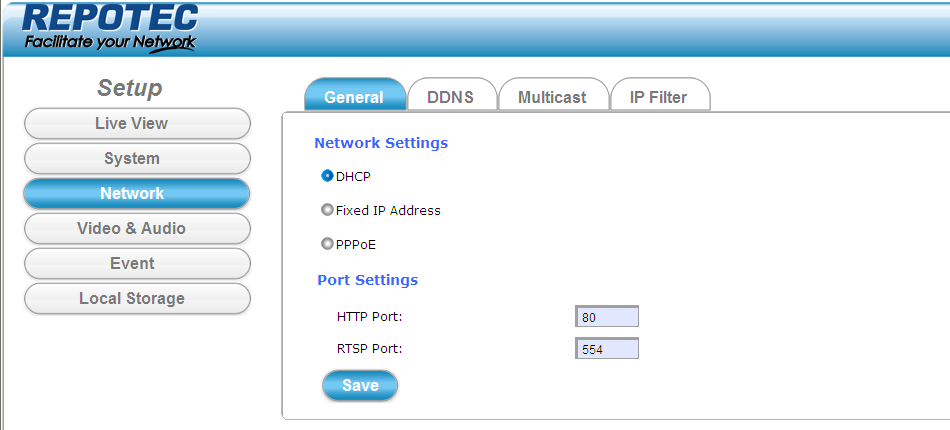Select the Network sidebar item
This screenshot has height=430, width=950.
(137, 194)
